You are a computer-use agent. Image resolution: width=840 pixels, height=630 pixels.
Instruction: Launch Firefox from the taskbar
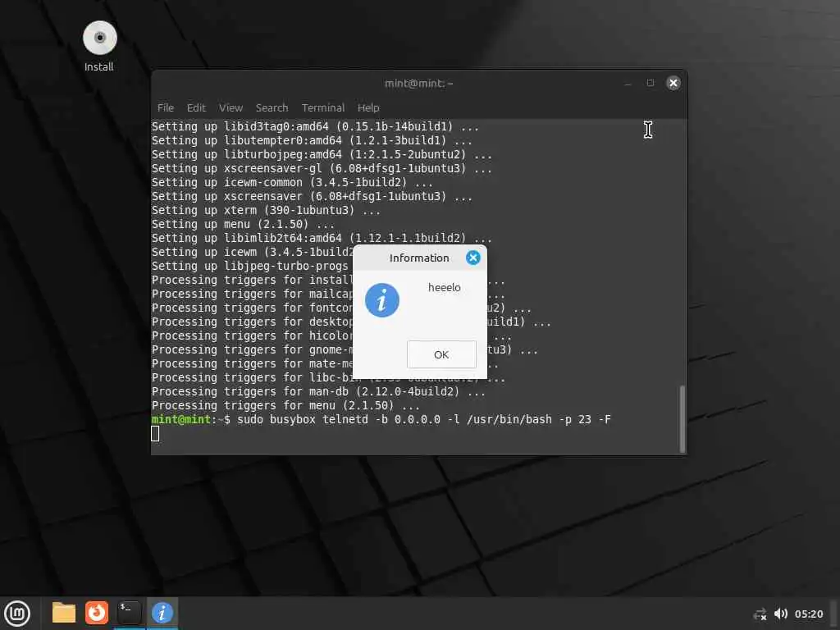[97, 613]
